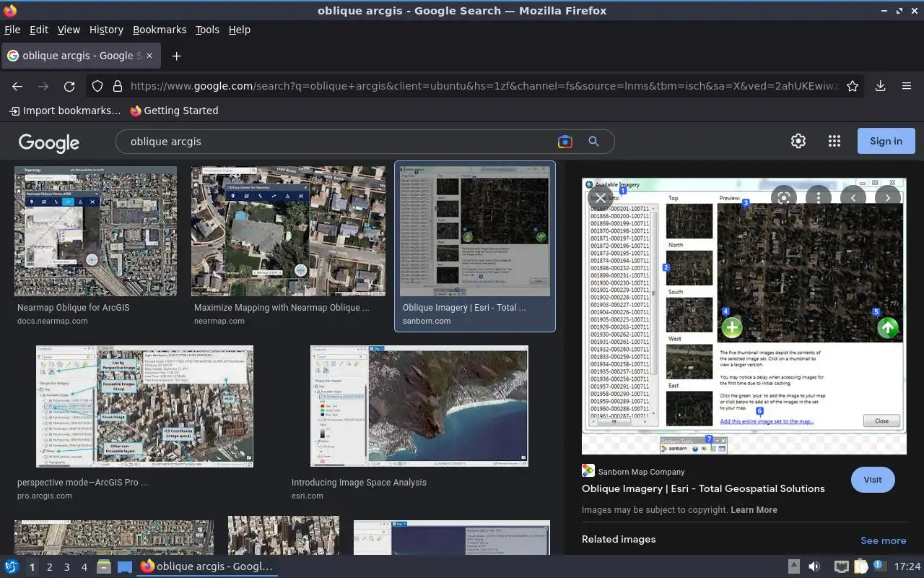Show site security padlock info
Image resolution: width=924 pixels, height=578 pixels.
pos(118,86)
